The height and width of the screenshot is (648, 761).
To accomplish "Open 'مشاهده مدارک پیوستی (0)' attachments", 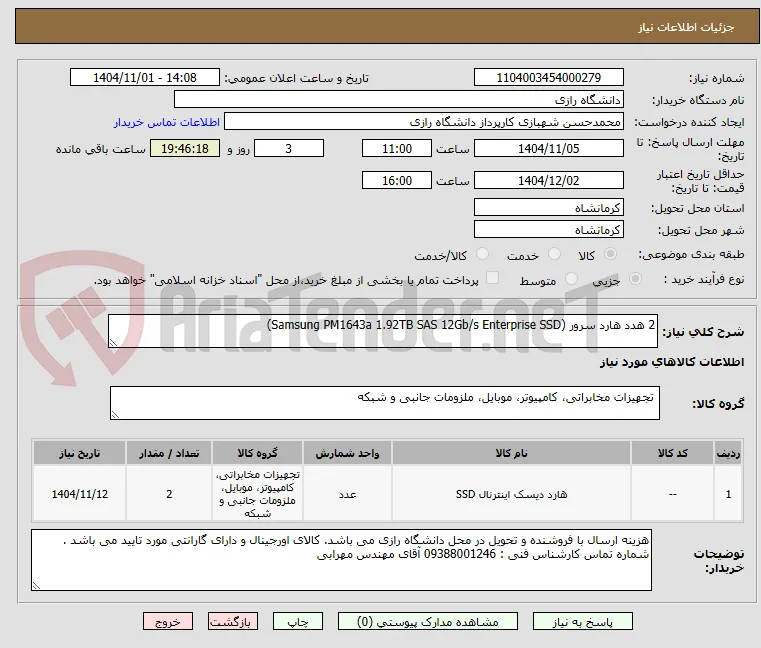I will (x=428, y=621).
